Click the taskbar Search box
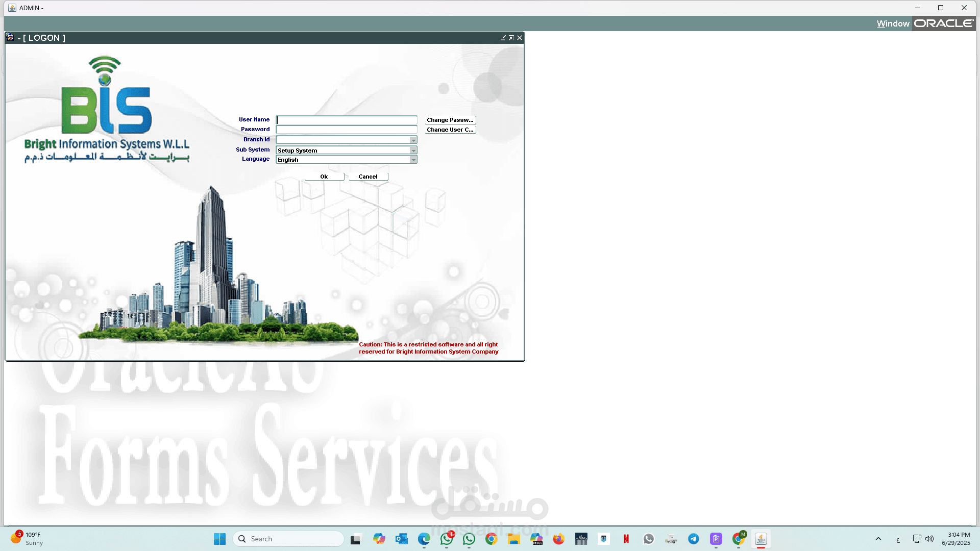The width and height of the screenshot is (980, 551). point(288,539)
